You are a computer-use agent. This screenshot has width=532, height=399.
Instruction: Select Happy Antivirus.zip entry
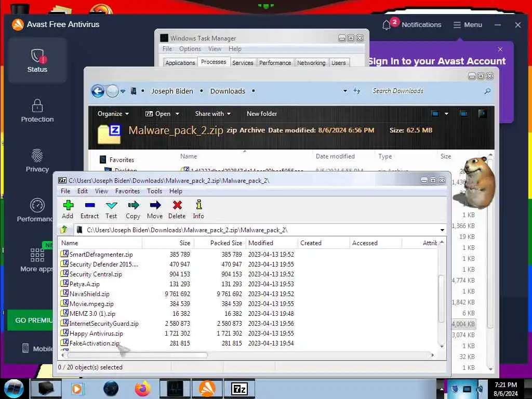[96, 333]
